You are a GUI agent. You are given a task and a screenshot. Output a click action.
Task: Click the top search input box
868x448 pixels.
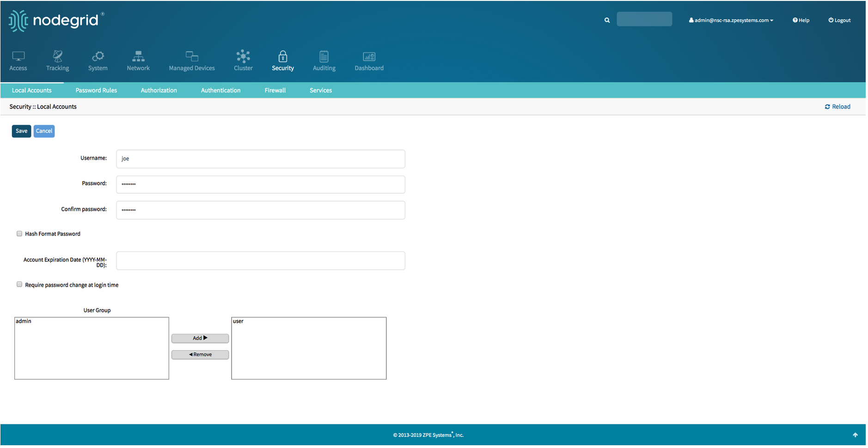[644, 19]
